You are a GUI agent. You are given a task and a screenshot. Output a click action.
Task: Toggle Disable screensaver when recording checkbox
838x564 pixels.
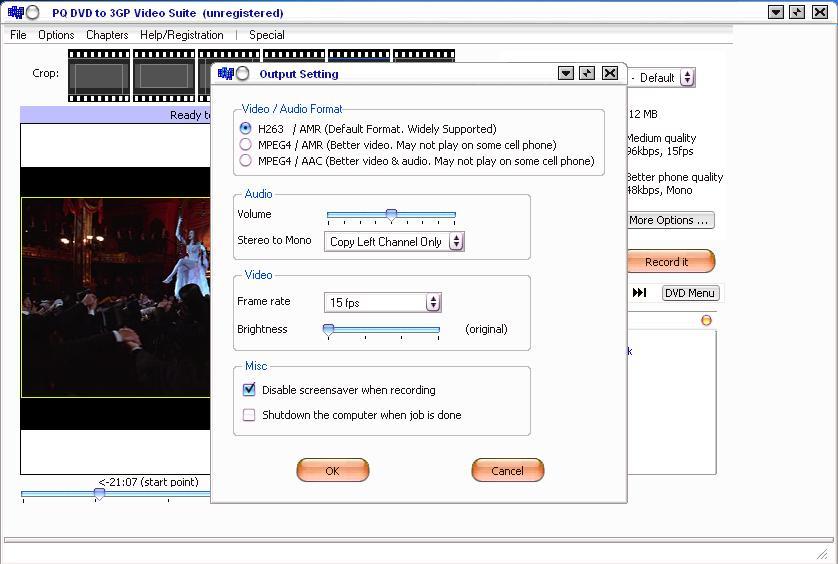pyautogui.click(x=249, y=390)
